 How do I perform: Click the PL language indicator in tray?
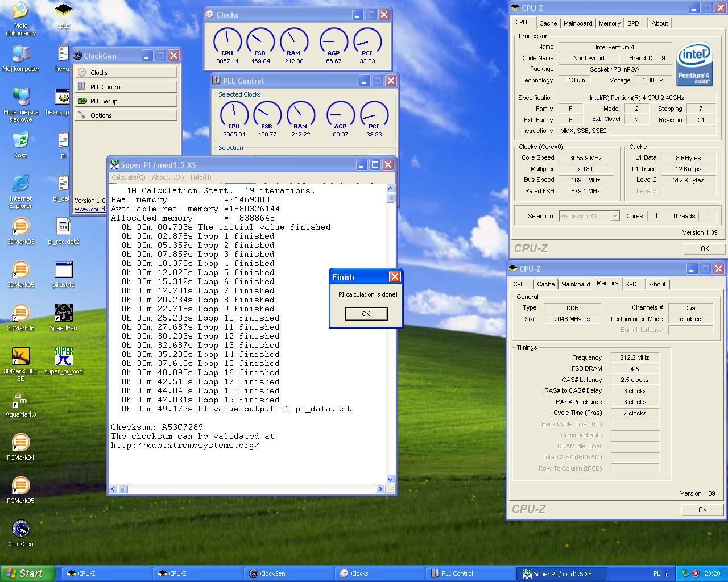point(657,573)
